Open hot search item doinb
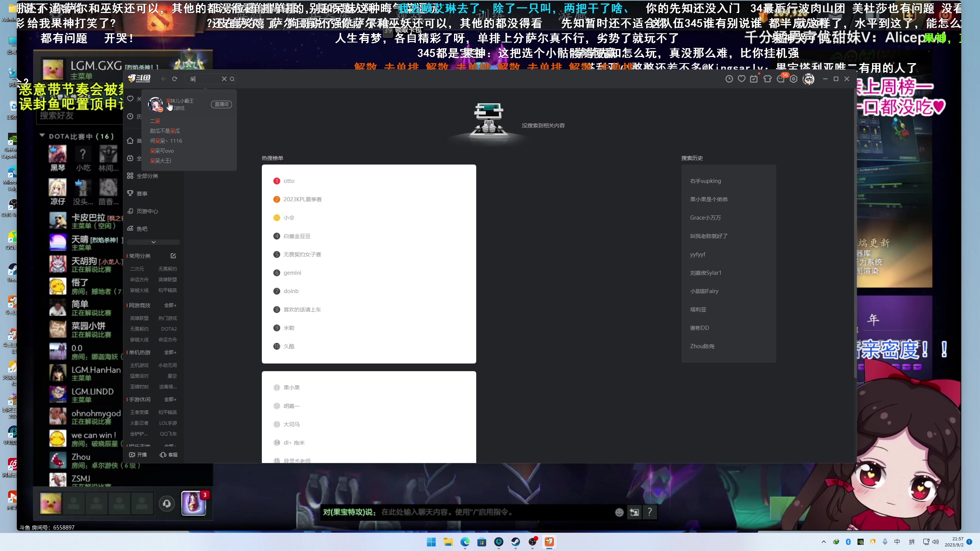The image size is (980, 551). (291, 291)
